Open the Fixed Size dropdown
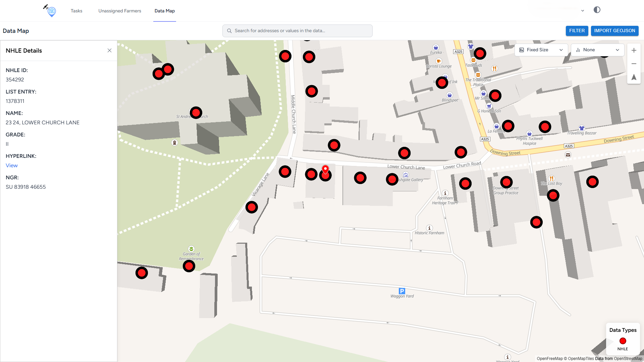 click(x=541, y=50)
